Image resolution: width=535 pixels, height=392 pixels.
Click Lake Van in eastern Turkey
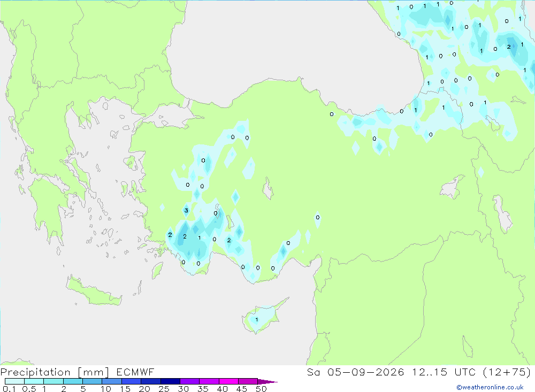(x=452, y=188)
